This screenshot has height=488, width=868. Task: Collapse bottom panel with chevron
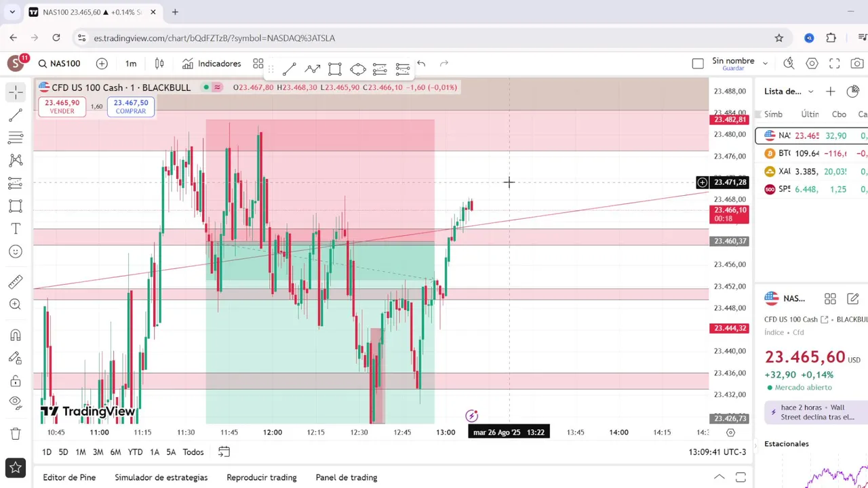(x=719, y=477)
